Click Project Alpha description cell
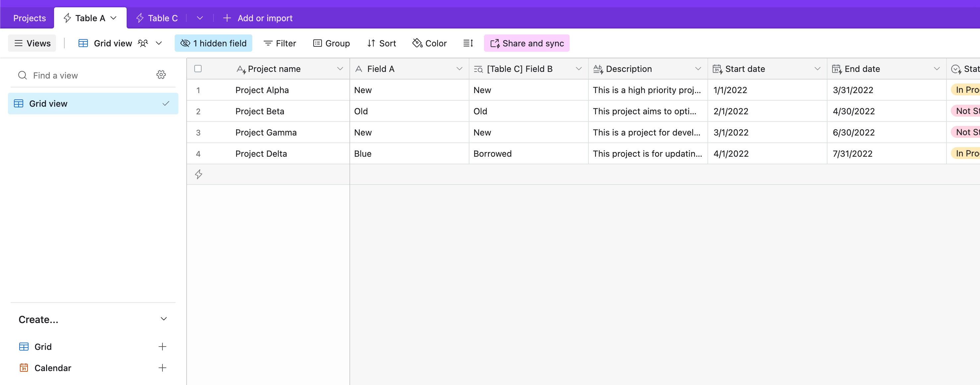Screen dimensions: 980x385 tap(648, 90)
